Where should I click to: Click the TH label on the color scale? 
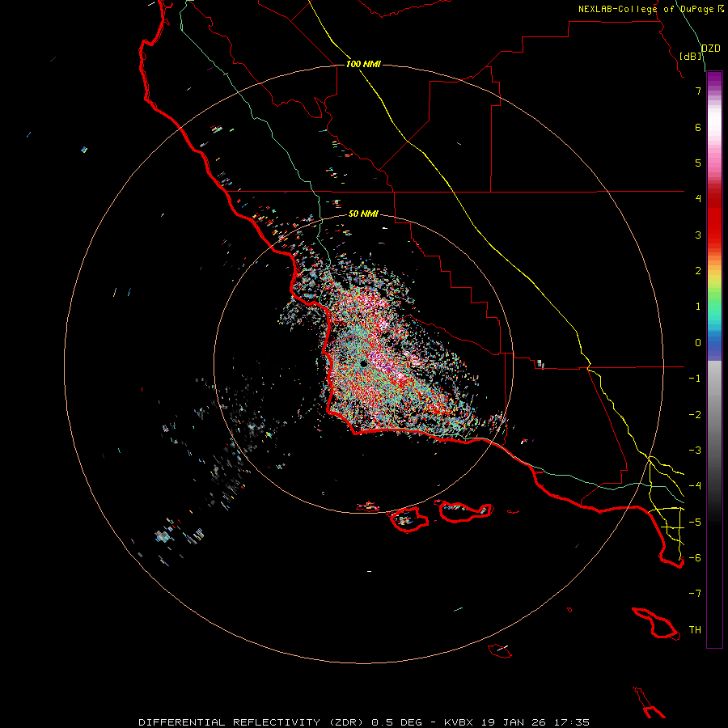(x=695, y=630)
